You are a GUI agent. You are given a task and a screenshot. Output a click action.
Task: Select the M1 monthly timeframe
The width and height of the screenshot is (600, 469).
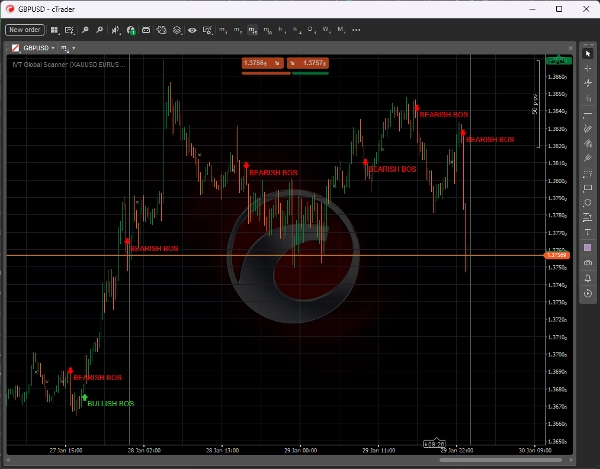341,30
